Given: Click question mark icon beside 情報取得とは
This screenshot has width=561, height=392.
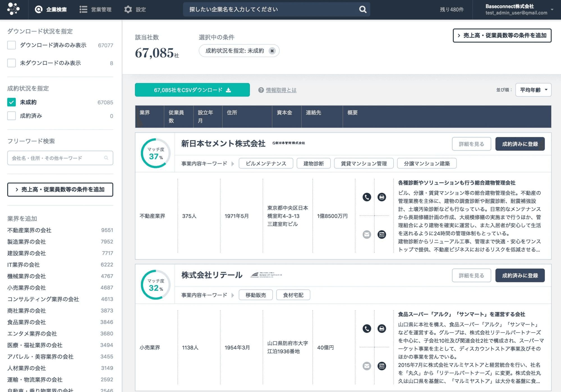Looking at the screenshot, I should click(x=261, y=90).
